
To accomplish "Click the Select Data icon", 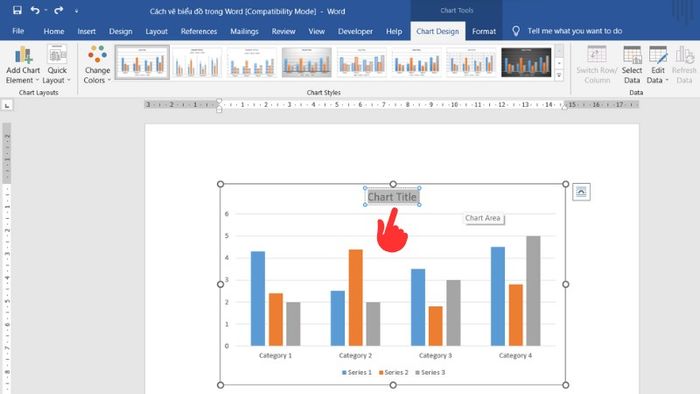I will (x=632, y=65).
